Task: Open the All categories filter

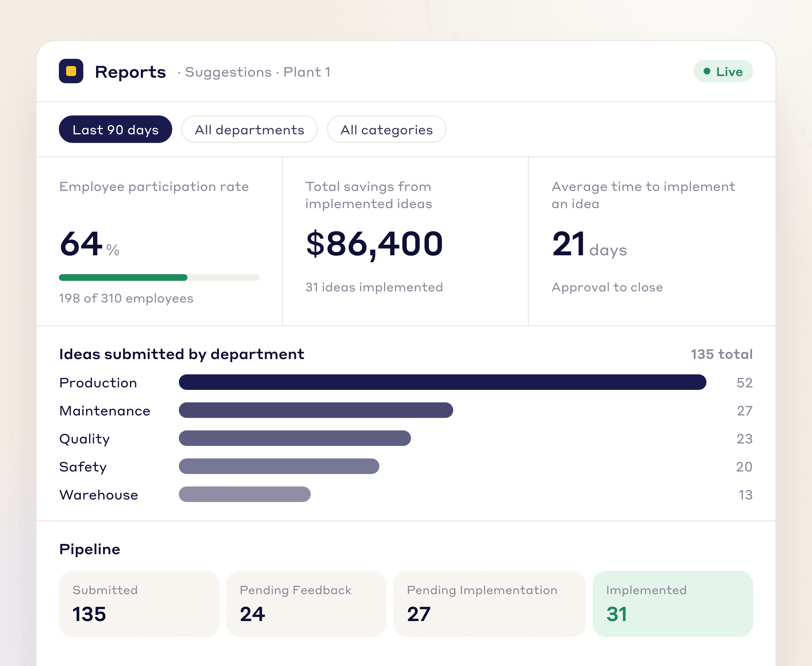Action: pos(387,129)
